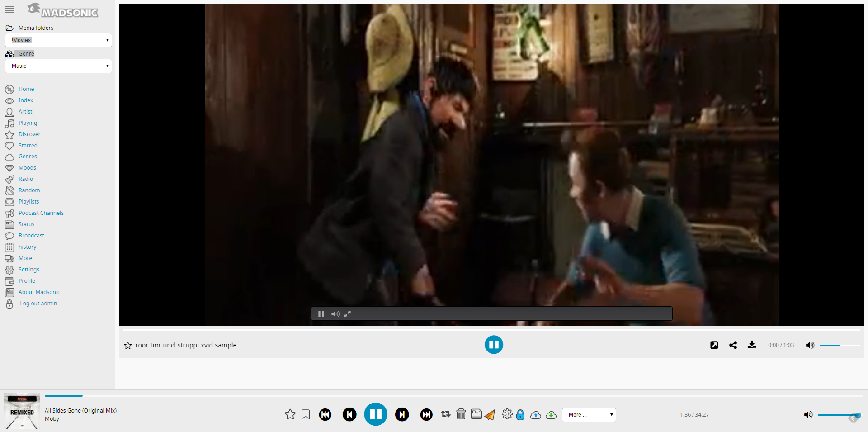This screenshot has height=432, width=868.
Task: Mute the bottom audio player volume
Action: (808, 415)
